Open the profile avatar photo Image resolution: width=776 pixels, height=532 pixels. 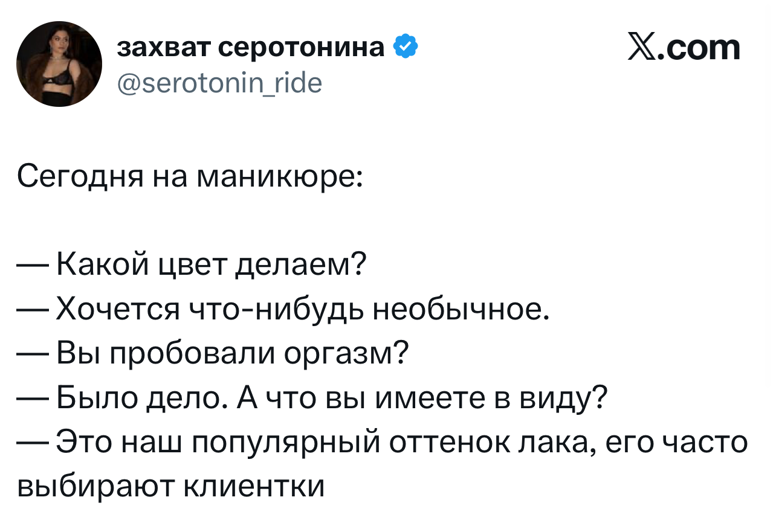click(x=59, y=64)
